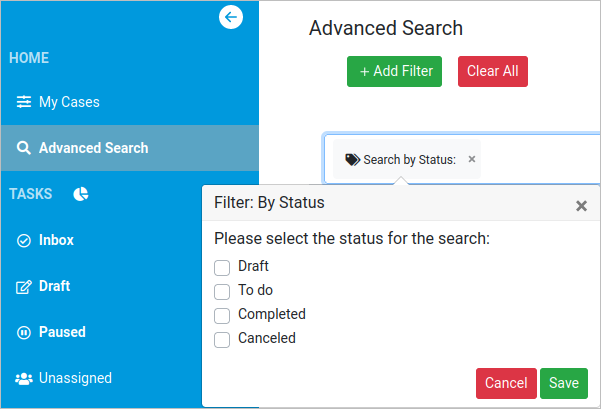Save the status filter
Image resolution: width=601 pixels, height=409 pixels.
click(x=563, y=383)
